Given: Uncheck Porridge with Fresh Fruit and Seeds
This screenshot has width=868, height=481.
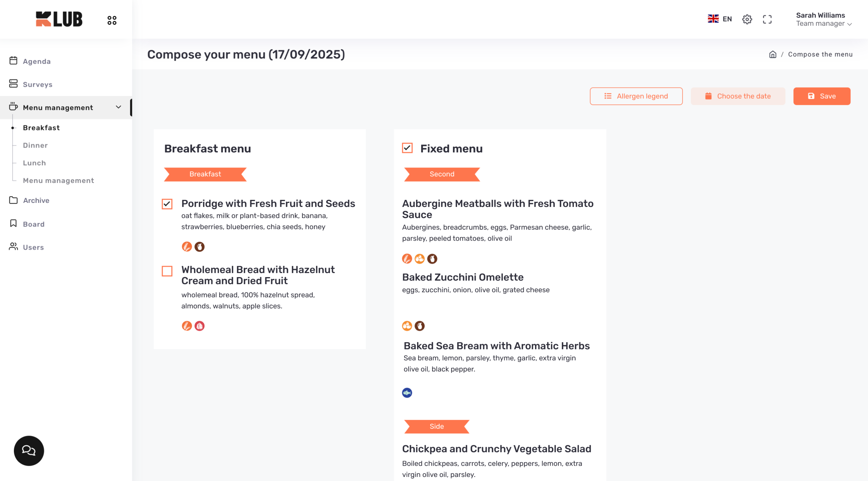Looking at the screenshot, I should click(x=167, y=204).
